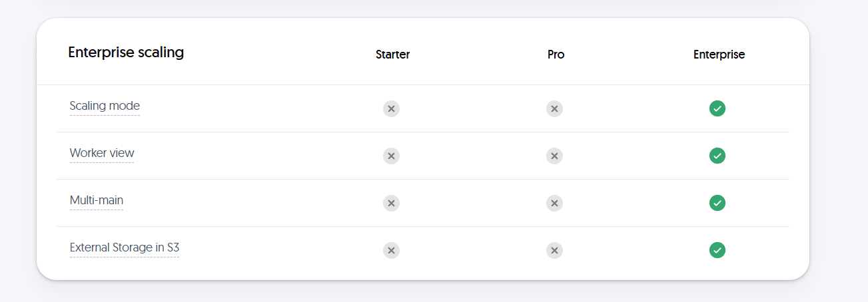
Task: Select the Enterprise plan column header
Action: [719, 55]
